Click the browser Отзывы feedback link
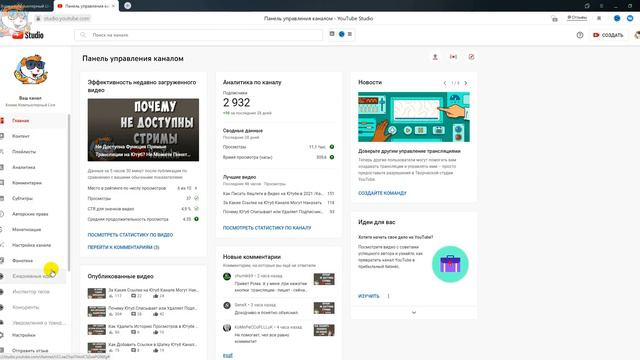This screenshot has width=640, height=360. pos(577,18)
